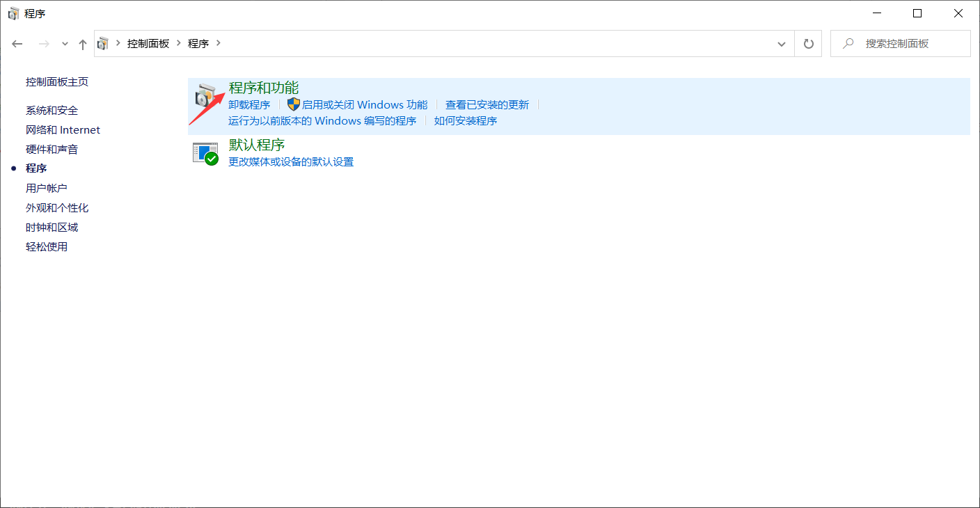
Task: Open the 默认程序 heading link
Action: pyautogui.click(x=257, y=145)
